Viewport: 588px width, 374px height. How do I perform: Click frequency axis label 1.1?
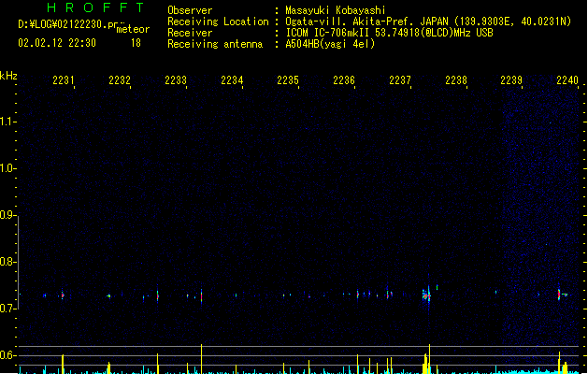tap(7, 122)
